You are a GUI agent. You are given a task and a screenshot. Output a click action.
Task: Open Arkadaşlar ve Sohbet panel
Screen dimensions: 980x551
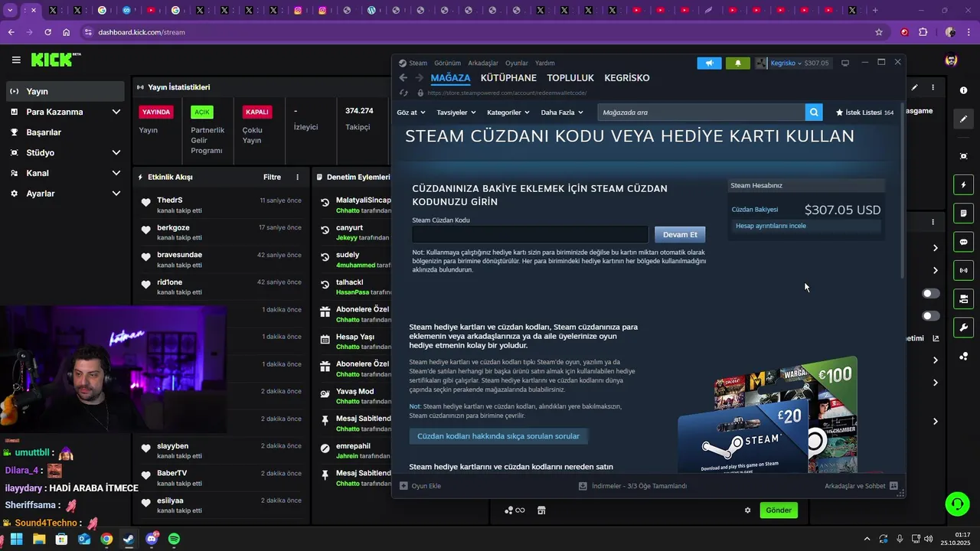860,486
